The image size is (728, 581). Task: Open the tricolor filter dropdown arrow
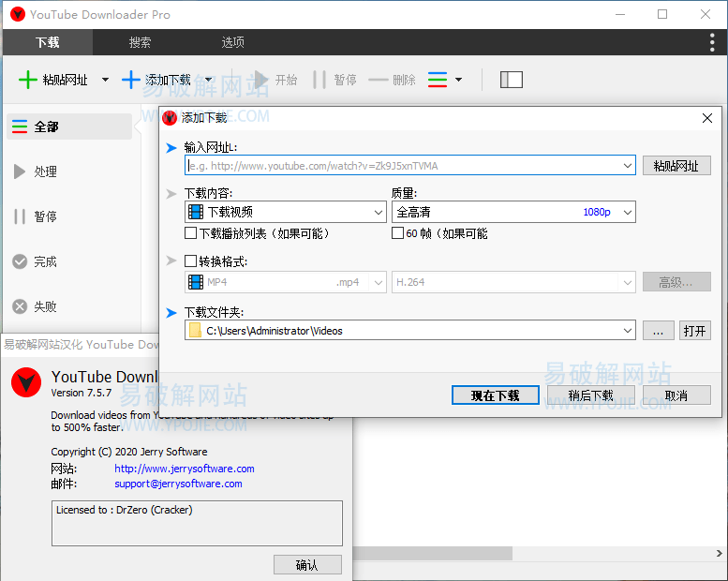[x=459, y=80]
